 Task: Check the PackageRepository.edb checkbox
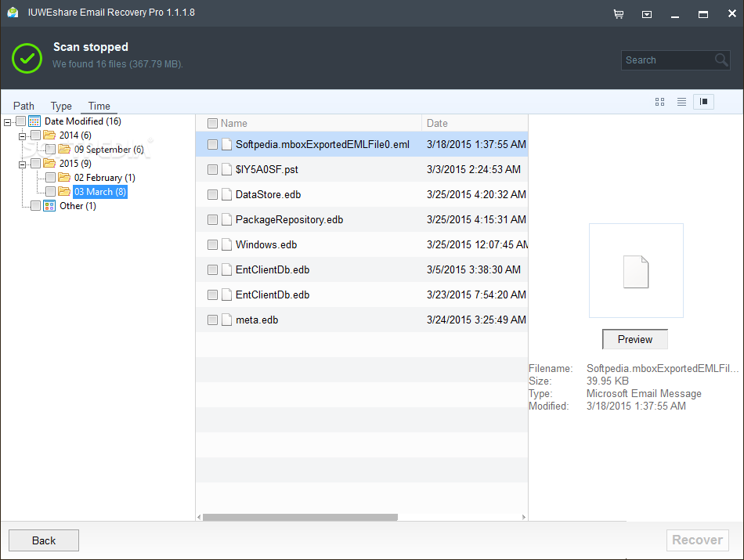[212, 220]
